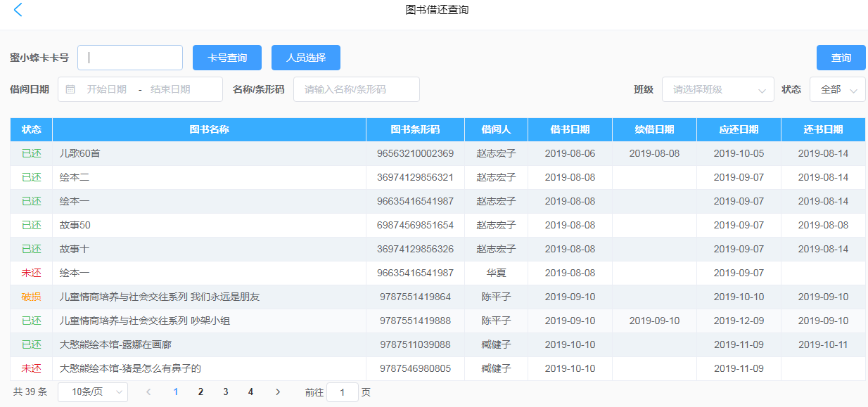Focus the 名称/条形码 search box
The width and height of the screenshot is (868, 407).
pos(357,89)
